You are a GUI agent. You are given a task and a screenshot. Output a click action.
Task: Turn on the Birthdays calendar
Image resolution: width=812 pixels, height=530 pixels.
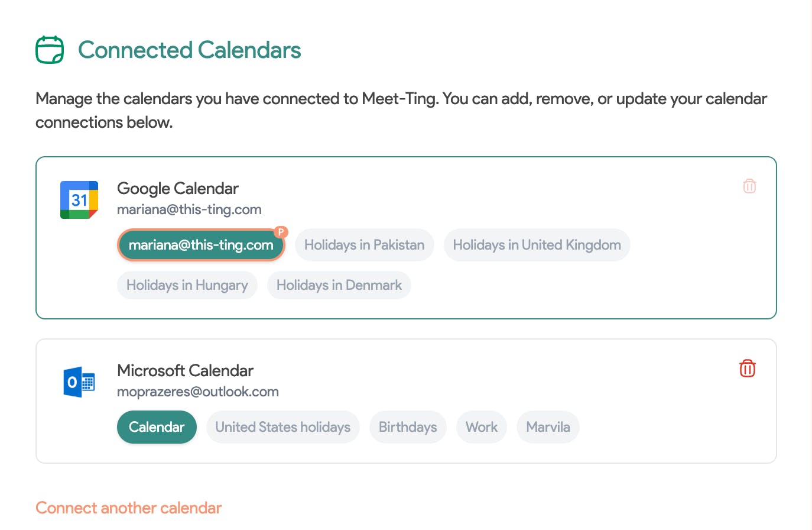(408, 427)
